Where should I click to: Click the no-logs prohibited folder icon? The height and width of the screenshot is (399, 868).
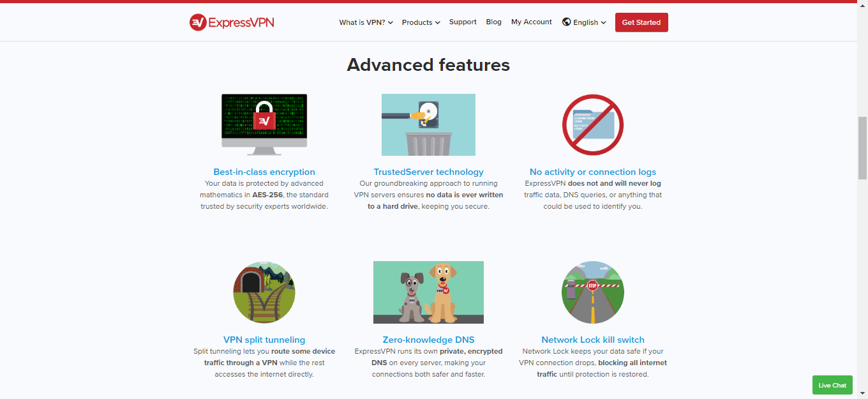[593, 125]
